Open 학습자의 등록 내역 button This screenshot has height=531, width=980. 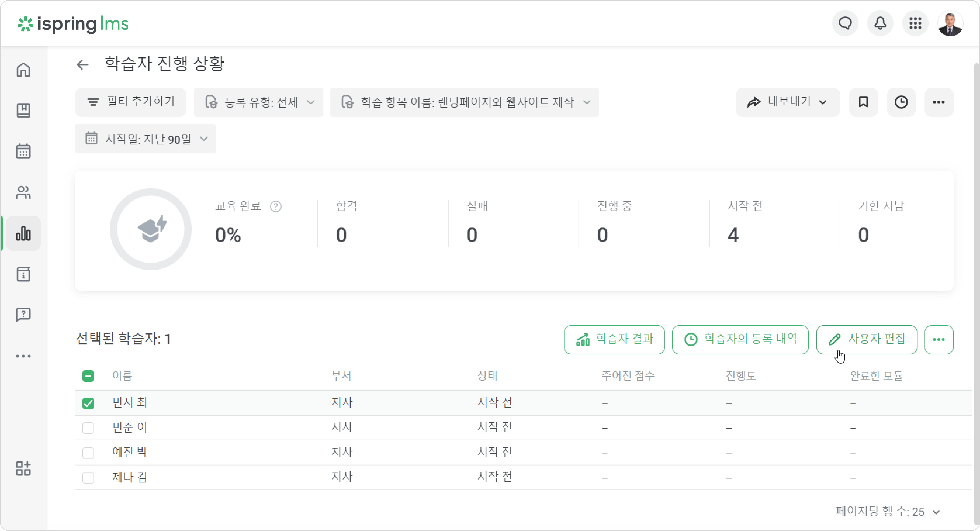coord(740,339)
